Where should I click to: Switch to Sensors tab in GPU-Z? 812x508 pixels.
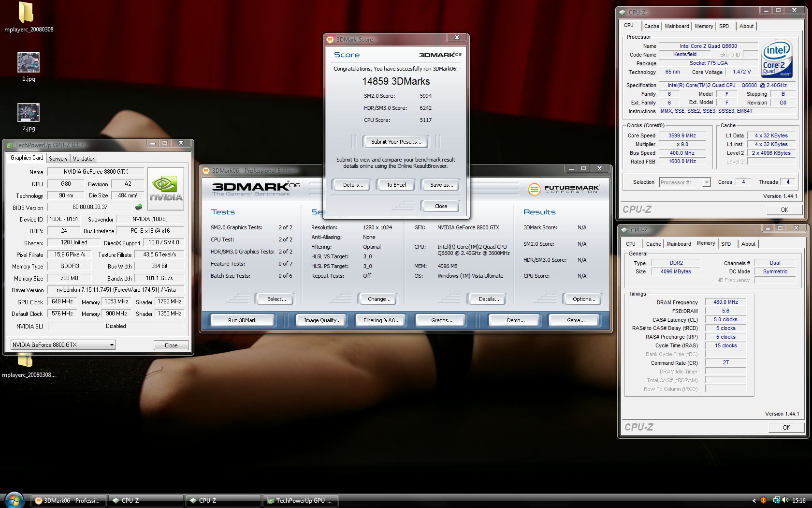click(x=58, y=159)
